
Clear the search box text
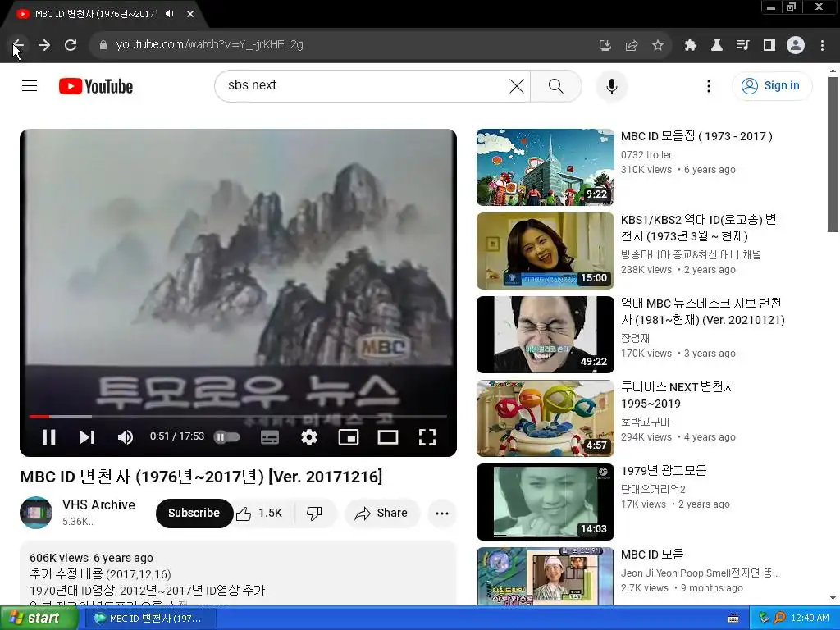(x=517, y=85)
